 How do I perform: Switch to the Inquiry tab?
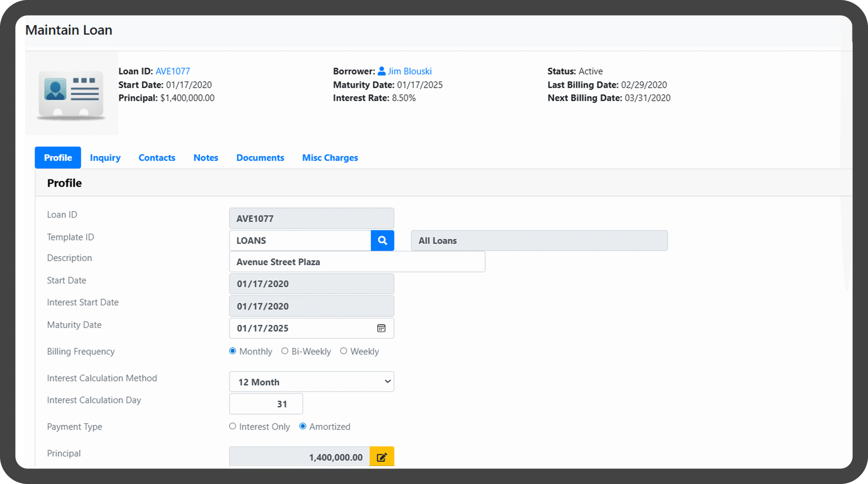105,158
